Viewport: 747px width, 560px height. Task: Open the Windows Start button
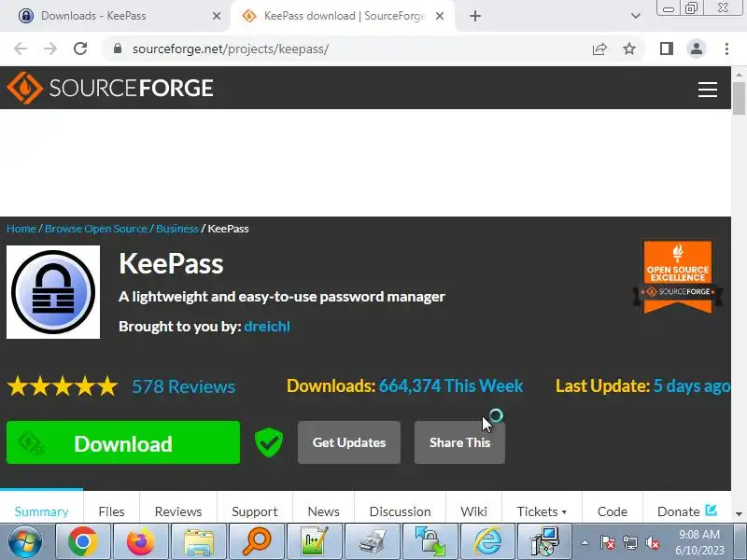point(25,541)
